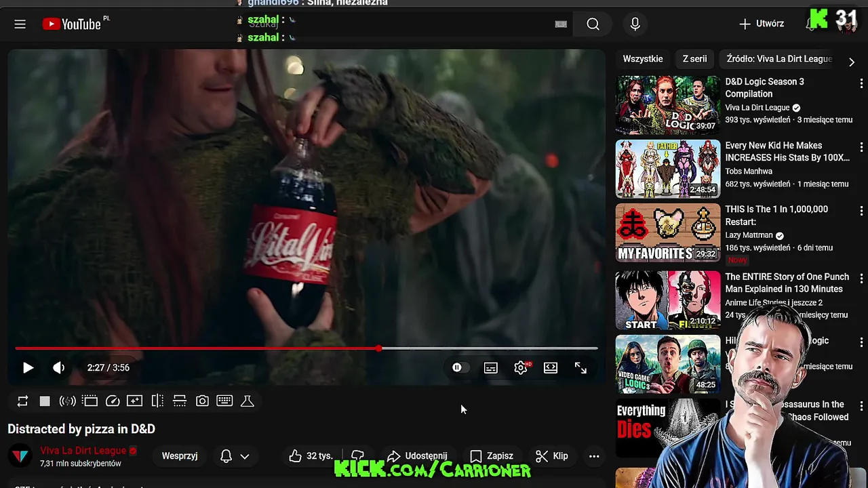This screenshot has height=488, width=868.
Task: Click the Lazy Mattman channel name
Action: point(749,235)
